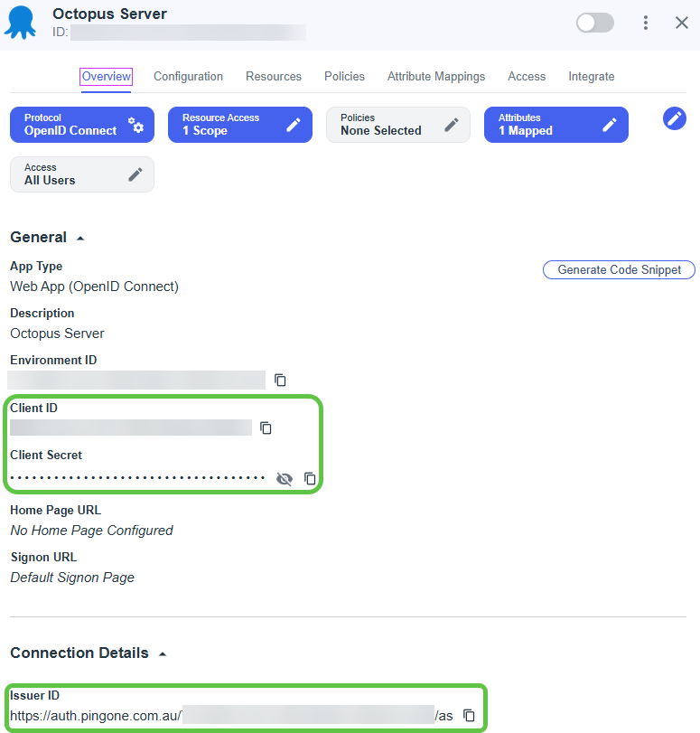Open the three-dot options menu
700x733 pixels.
click(x=646, y=23)
